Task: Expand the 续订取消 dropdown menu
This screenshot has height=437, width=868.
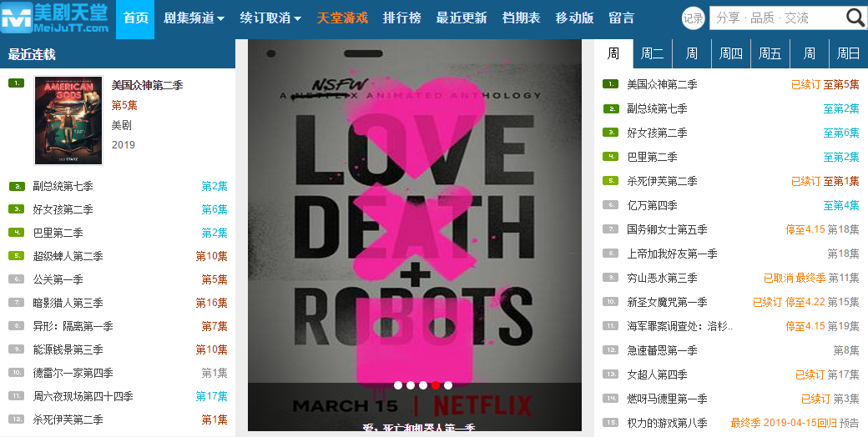Action: (x=270, y=18)
